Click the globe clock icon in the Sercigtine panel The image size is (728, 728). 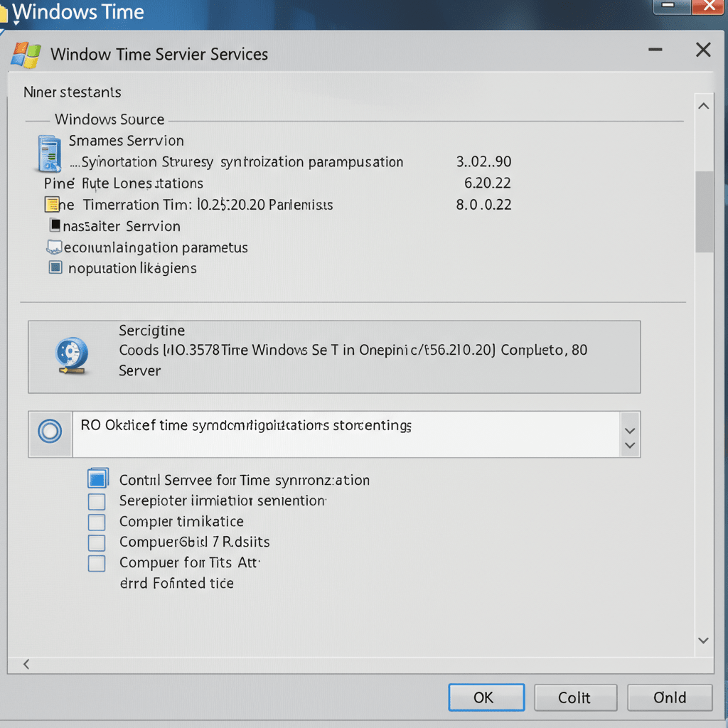[72, 355]
